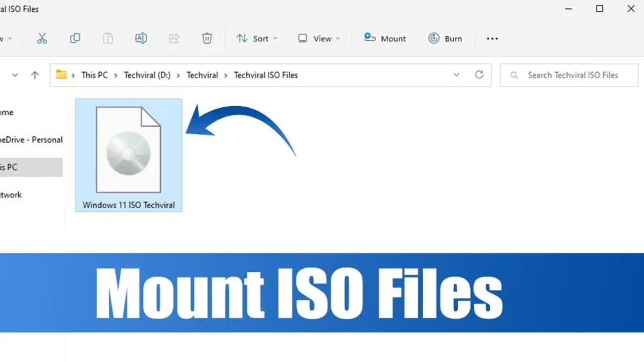Expand the chevron after Techviral (D:) breadcrumb
The height and width of the screenshot is (362, 644).
[x=179, y=75]
